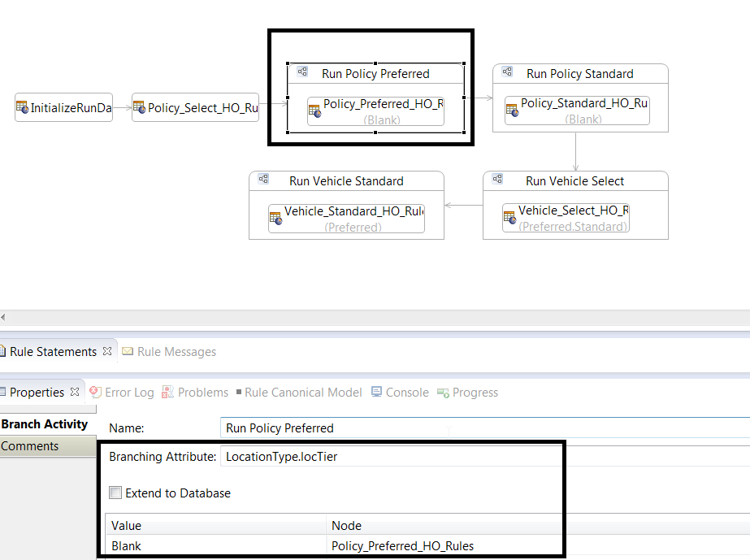
Task: Click the Vehicle_Select_HO_R rulesheet icon
Action: click(x=509, y=217)
